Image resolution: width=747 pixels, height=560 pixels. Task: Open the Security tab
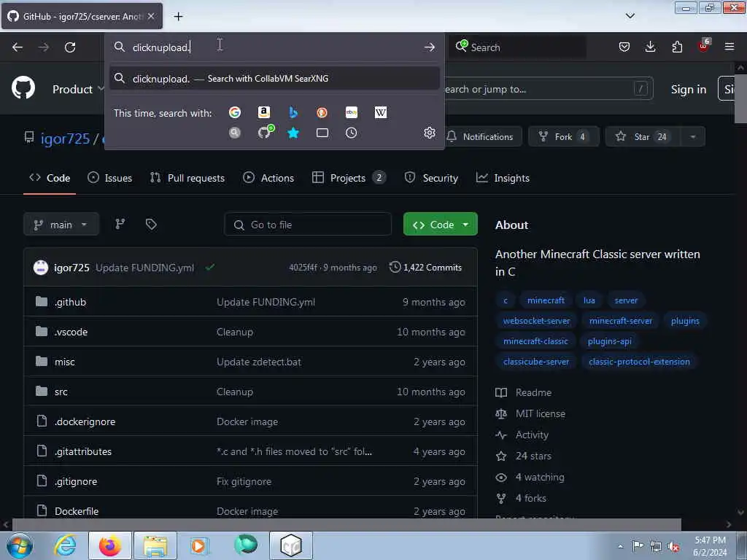point(431,178)
